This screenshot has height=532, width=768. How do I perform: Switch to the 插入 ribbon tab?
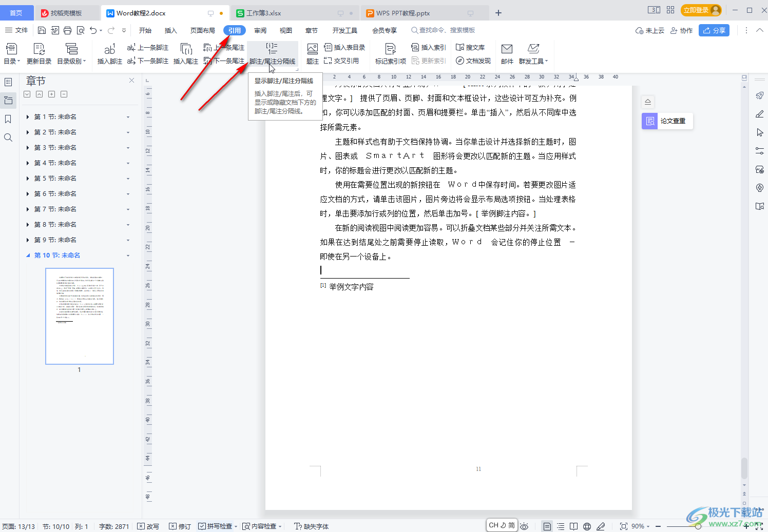pos(171,30)
